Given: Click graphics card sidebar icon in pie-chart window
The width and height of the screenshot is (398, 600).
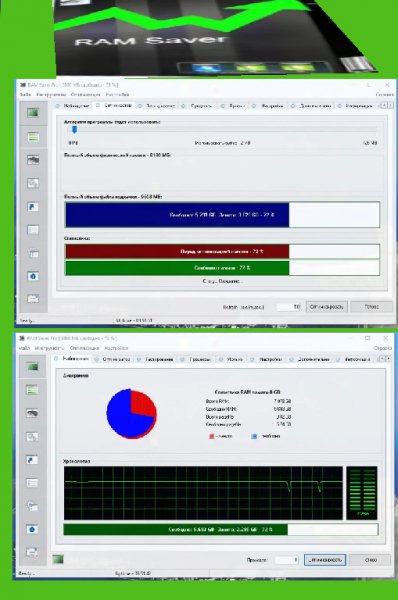Looking at the screenshot, I should [32, 413].
